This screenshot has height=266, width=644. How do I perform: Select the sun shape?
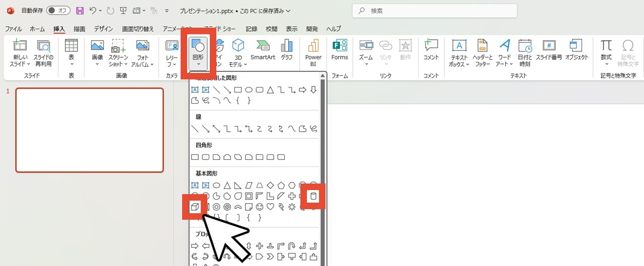coord(292,207)
